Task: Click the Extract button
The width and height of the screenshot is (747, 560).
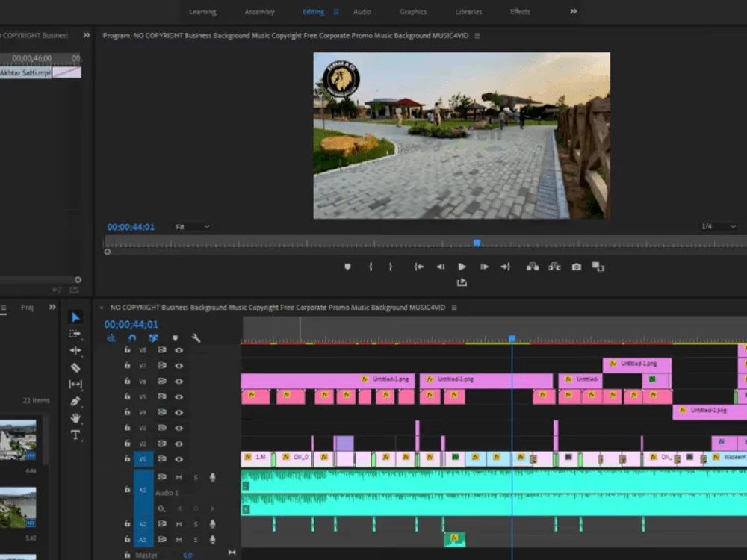Action: click(554, 267)
